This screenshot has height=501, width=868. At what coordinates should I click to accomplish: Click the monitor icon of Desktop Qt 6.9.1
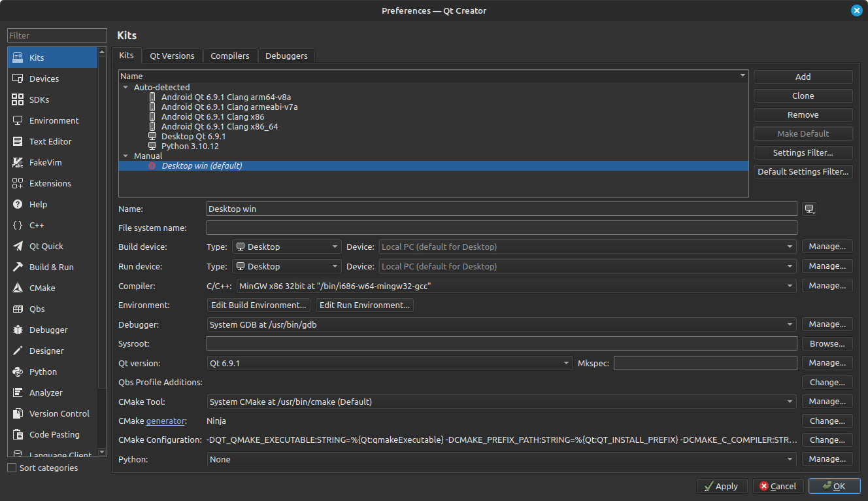point(152,137)
